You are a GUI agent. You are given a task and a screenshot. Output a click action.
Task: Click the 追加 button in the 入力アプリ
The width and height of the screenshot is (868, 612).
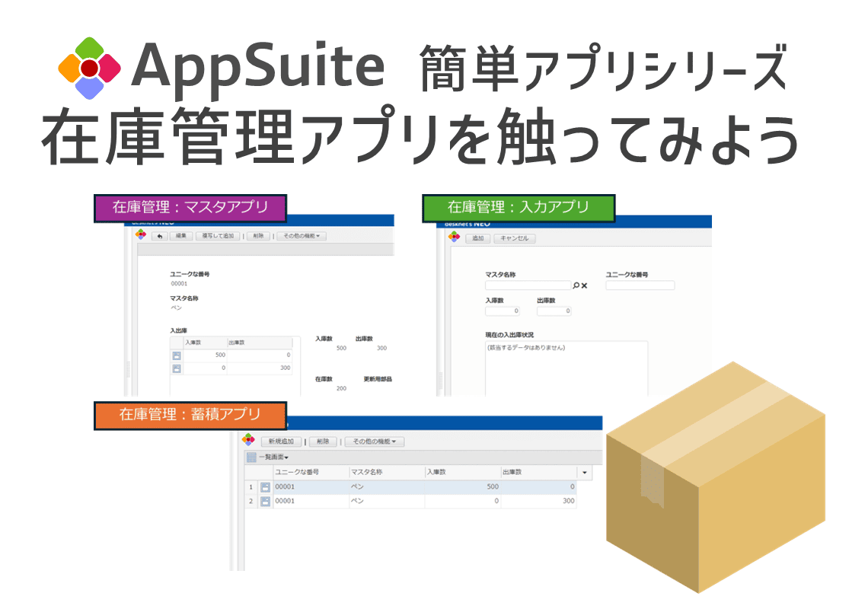pos(478,237)
